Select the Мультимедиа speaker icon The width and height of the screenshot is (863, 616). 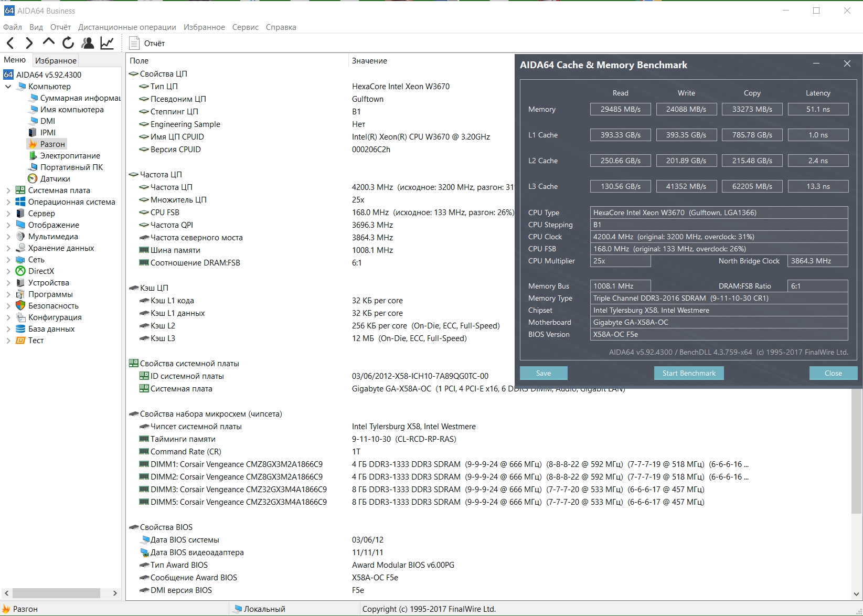[x=20, y=237]
